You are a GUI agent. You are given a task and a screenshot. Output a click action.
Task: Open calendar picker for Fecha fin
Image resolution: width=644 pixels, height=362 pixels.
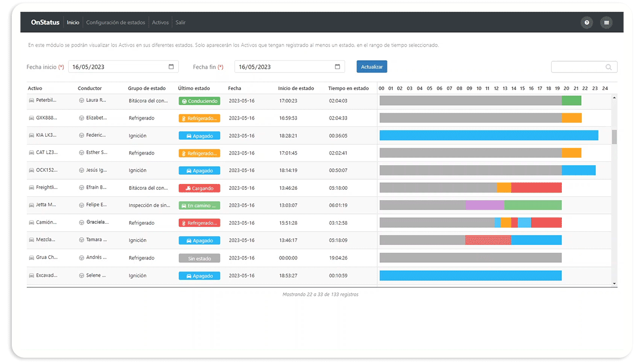click(x=338, y=67)
